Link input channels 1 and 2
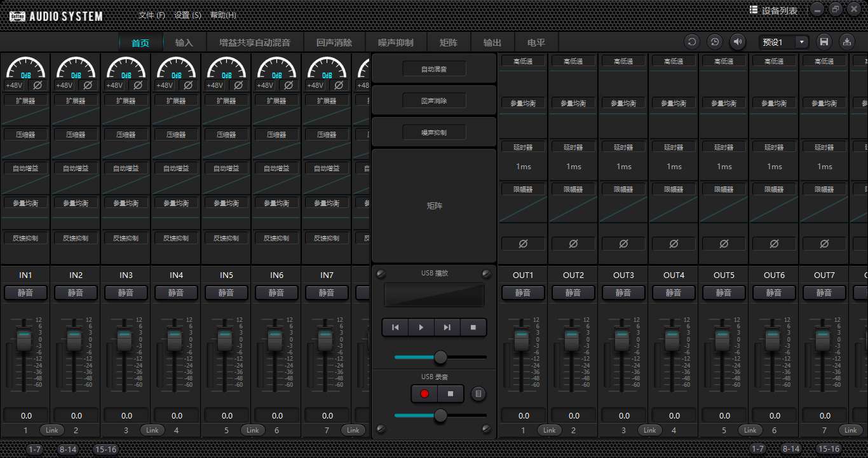This screenshot has width=868, height=458. point(52,430)
